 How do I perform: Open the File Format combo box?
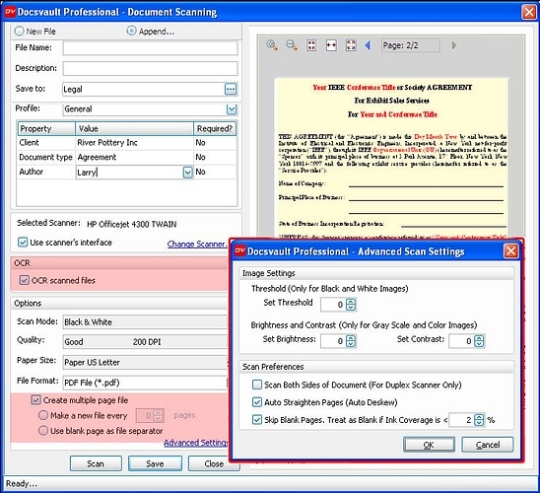pyautogui.click(x=145, y=382)
